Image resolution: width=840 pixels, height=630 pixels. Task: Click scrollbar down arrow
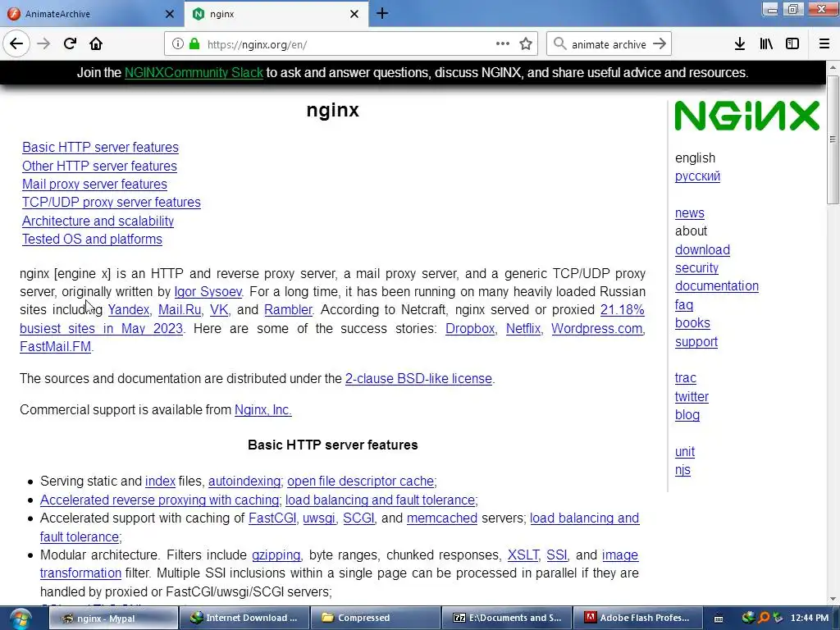[x=833, y=599]
